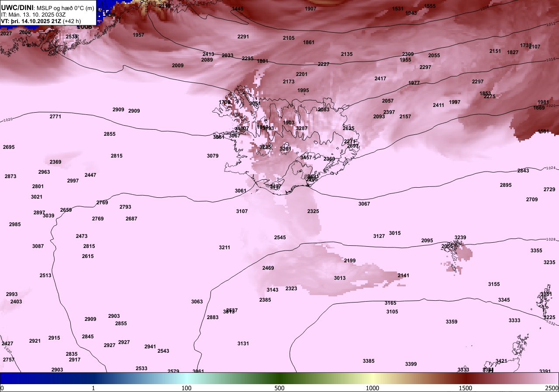
Task: Click the freezing level value 2513
Action: [45, 275]
